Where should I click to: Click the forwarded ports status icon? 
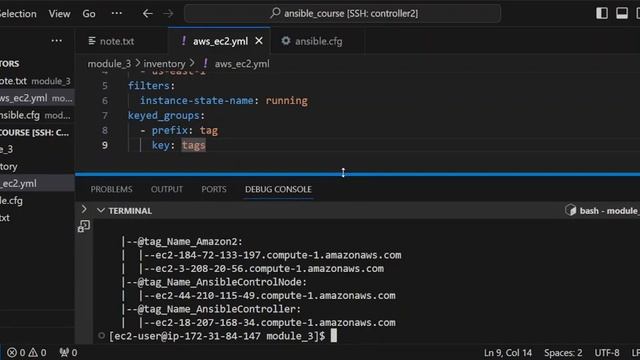click(x=68, y=353)
